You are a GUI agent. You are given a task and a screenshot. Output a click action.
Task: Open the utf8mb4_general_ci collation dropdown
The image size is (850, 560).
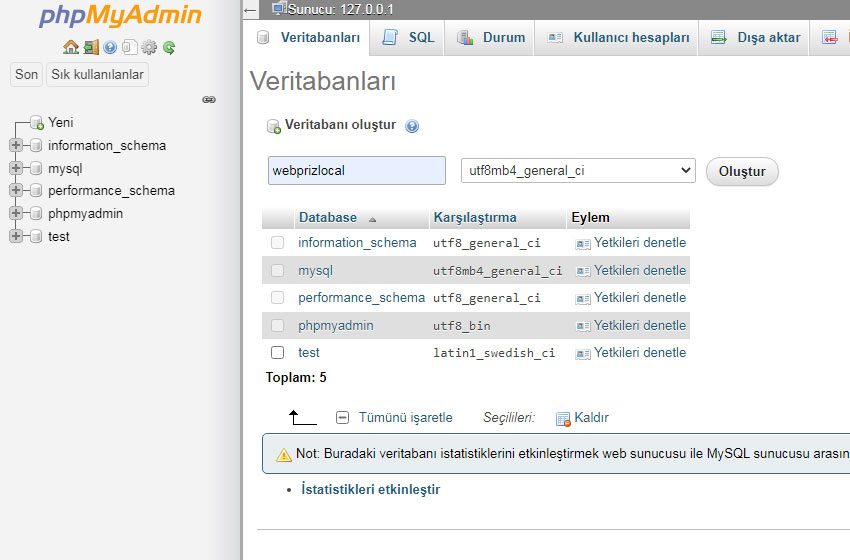(578, 171)
